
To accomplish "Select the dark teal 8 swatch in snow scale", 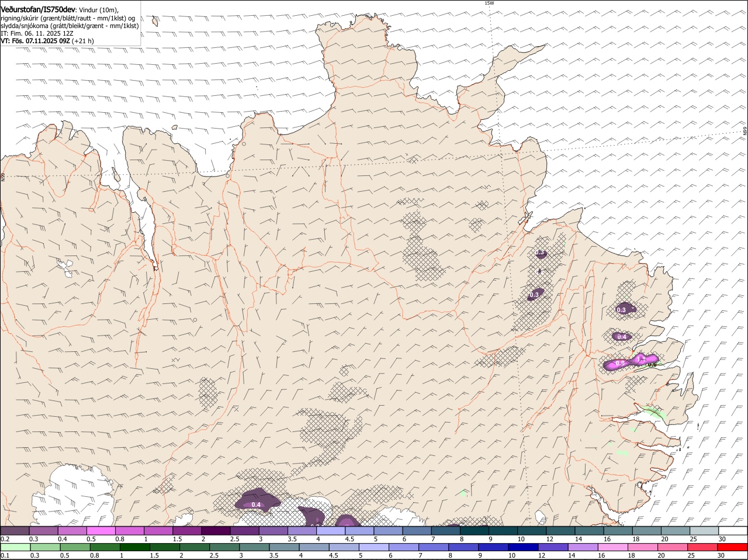I will (x=475, y=531).
